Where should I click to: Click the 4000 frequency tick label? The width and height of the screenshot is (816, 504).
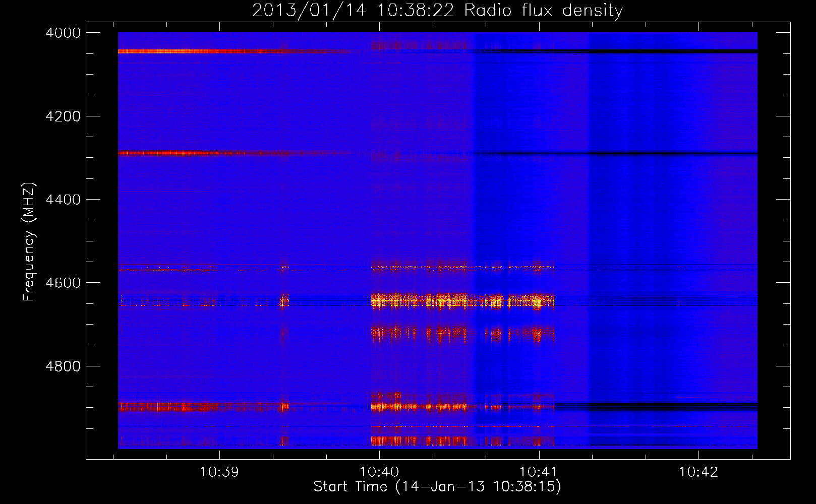(63, 33)
